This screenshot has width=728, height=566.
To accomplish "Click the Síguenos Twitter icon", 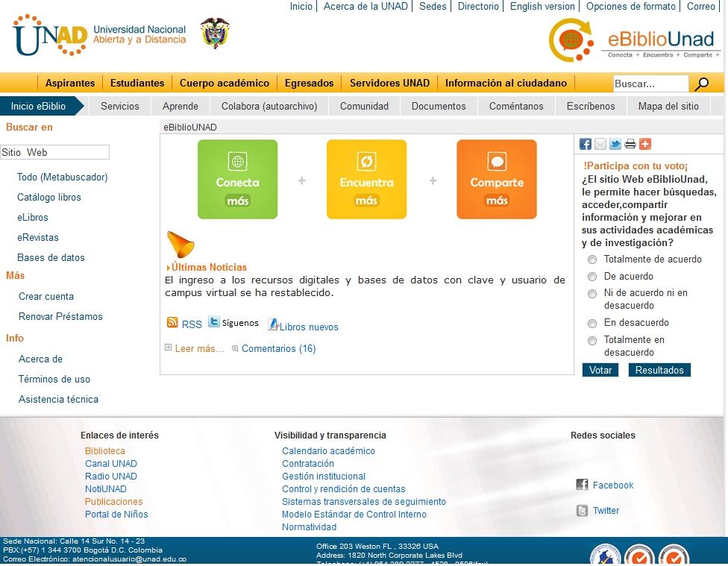I will pos(213,321).
